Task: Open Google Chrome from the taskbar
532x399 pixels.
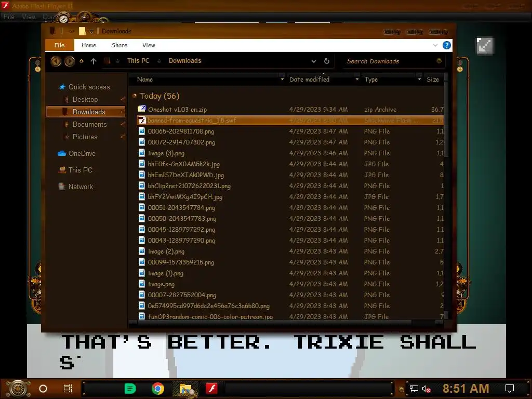Action: (x=158, y=389)
